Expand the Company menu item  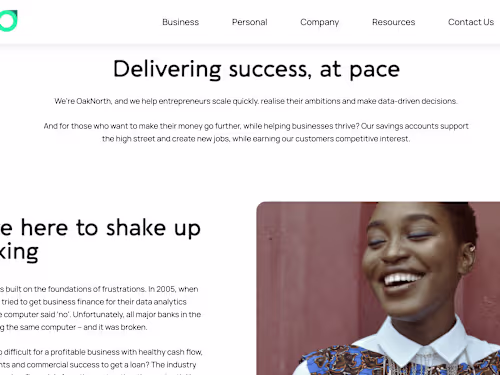tap(319, 22)
